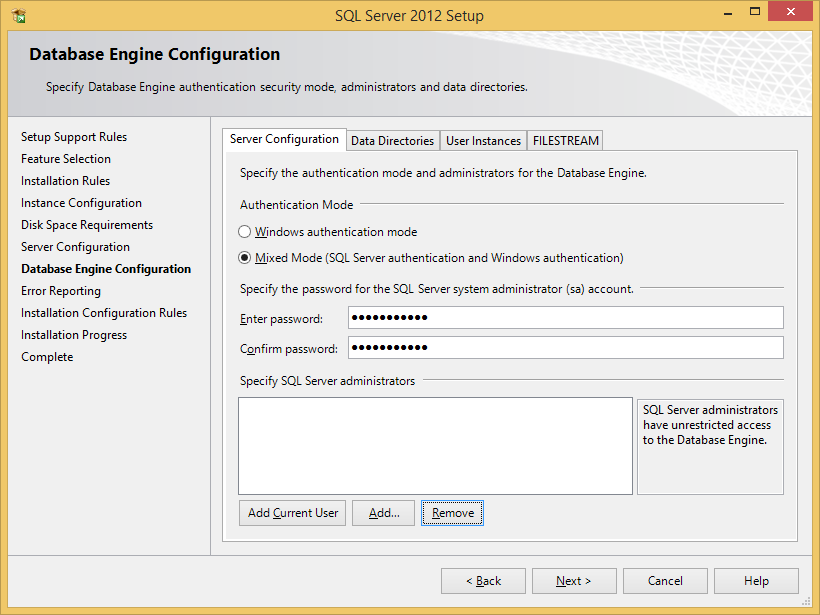Select Mixed Mode authentication radio button

click(x=244, y=258)
